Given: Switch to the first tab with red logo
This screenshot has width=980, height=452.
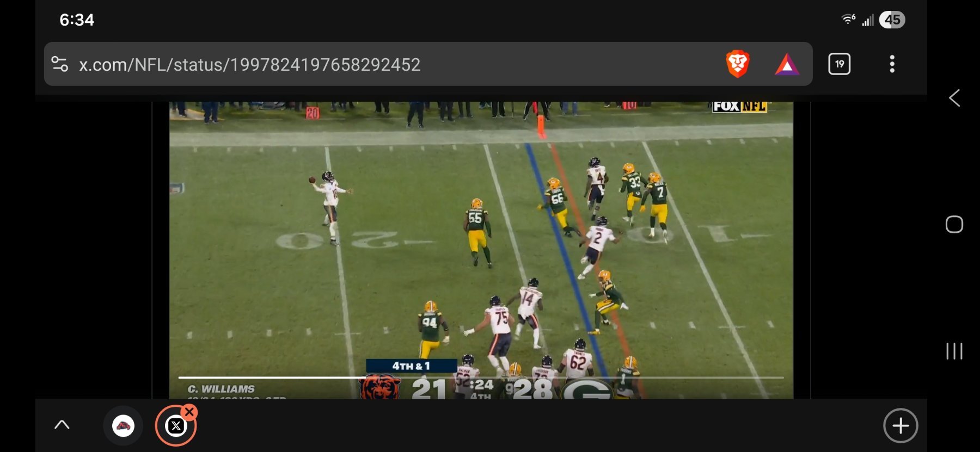Looking at the screenshot, I should 123,425.
